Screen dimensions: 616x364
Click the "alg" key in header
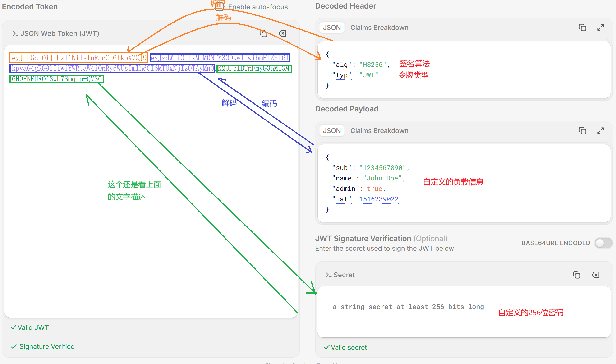click(x=342, y=65)
